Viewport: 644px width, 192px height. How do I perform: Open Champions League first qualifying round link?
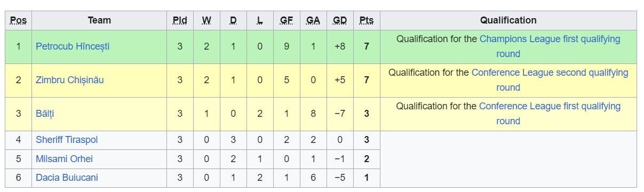(550, 46)
